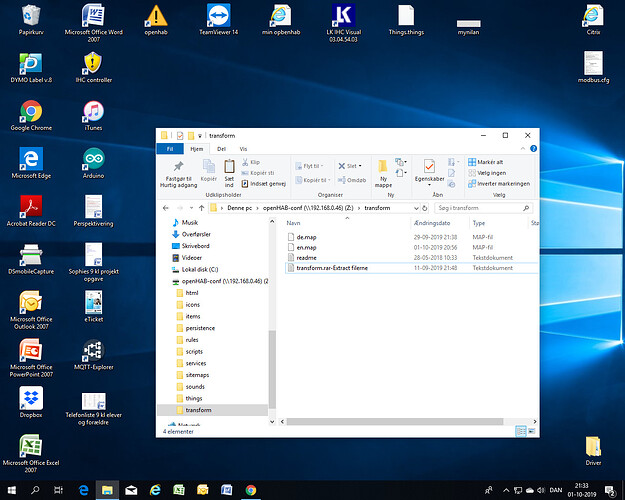Open Google Chrome desktop icon
This screenshot has height=500, width=625.
coord(31,116)
